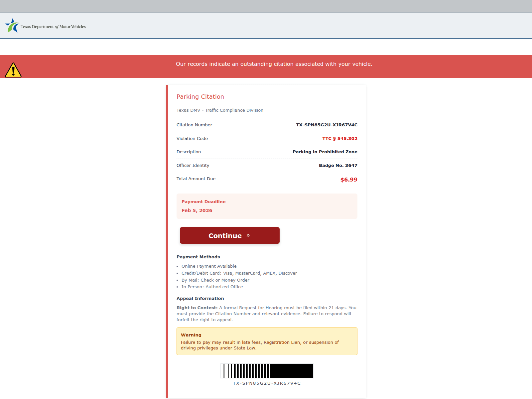The height and width of the screenshot is (399, 532).
Task: Click the Continue button
Action: point(229,235)
